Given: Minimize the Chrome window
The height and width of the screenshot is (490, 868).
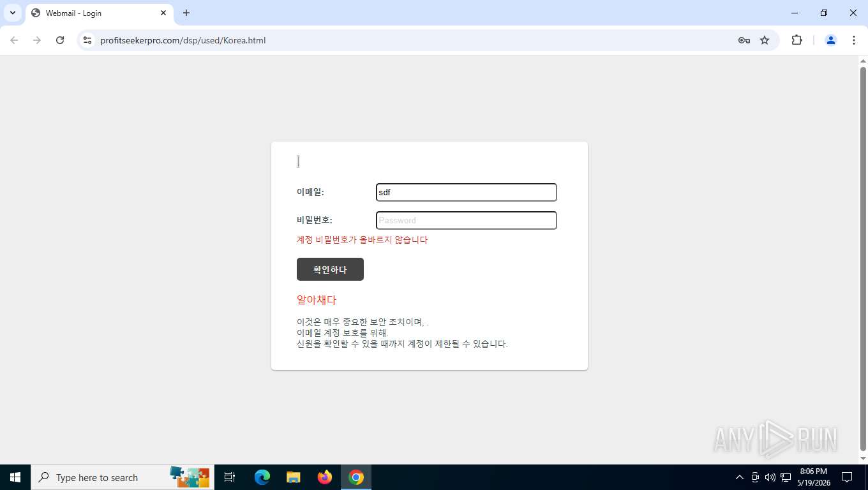Looking at the screenshot, I should click(x=795, y=13).
